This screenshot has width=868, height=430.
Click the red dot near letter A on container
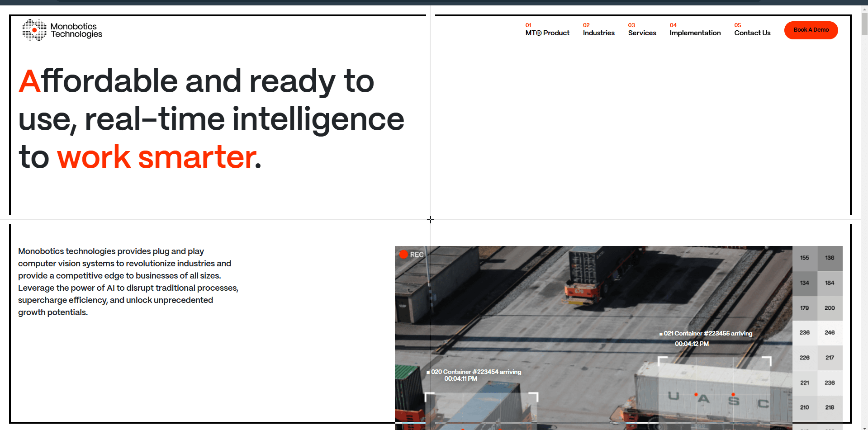[696, 395]
